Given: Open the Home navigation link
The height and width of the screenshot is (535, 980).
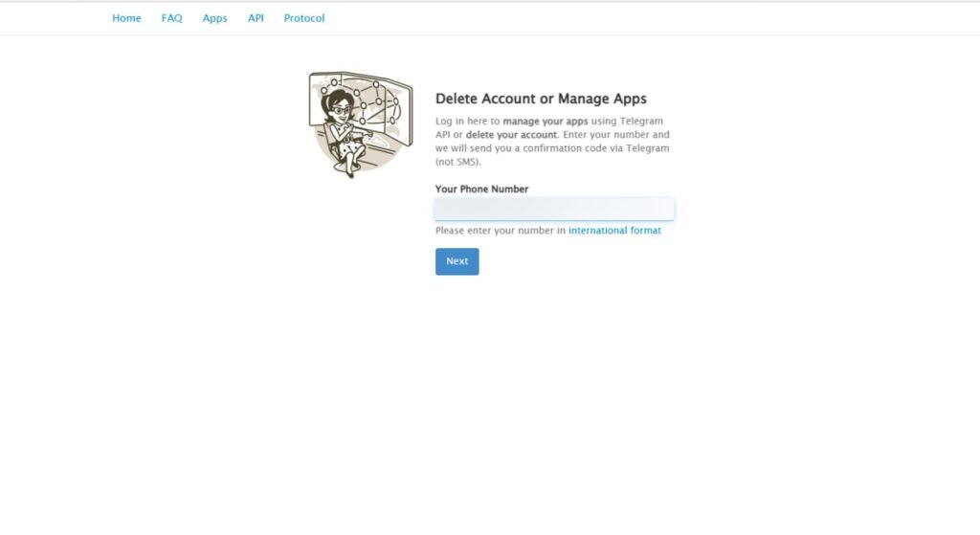Looking at the screenshot, I should [126, 18].
